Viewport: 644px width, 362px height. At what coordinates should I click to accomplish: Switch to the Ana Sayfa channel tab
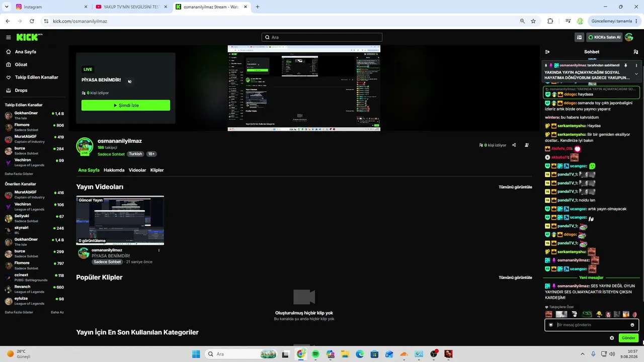coord(89,170)
